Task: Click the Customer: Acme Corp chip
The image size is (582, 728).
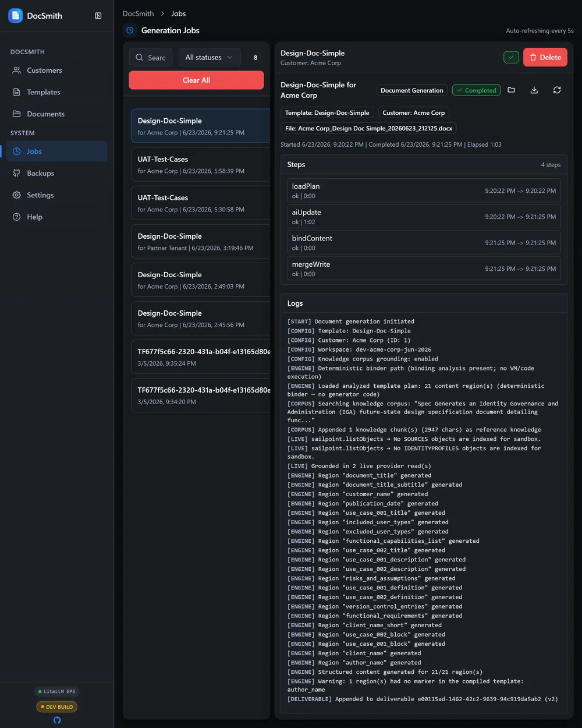Action: [414, 113]
